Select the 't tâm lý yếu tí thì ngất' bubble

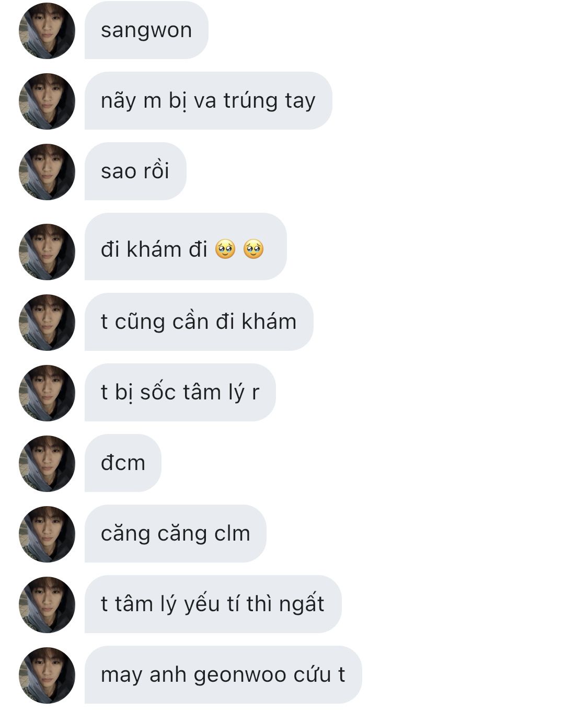tap(213, 604)
